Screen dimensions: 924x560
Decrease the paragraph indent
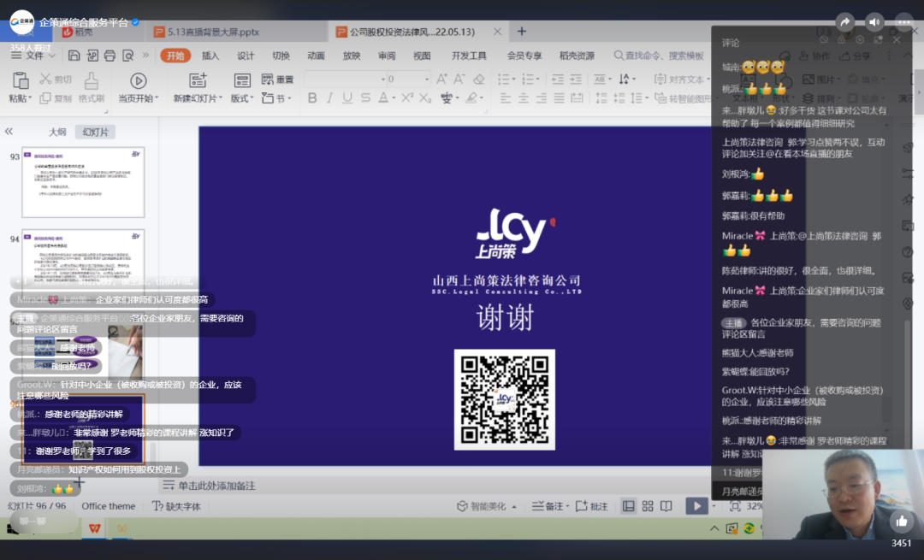(558, 79)
